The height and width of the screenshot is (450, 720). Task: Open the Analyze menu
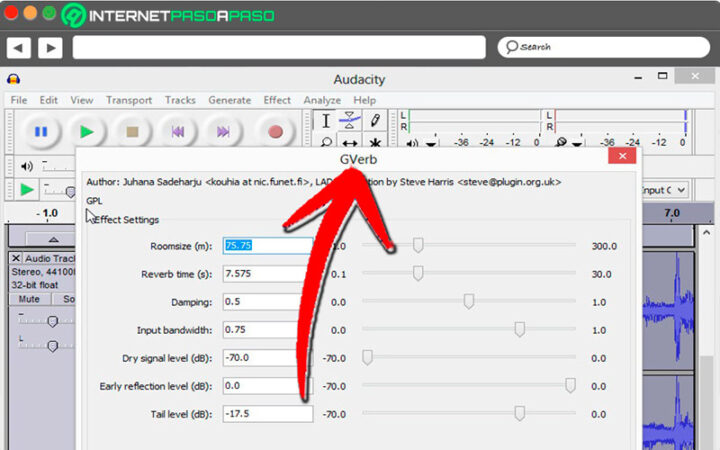322,100
